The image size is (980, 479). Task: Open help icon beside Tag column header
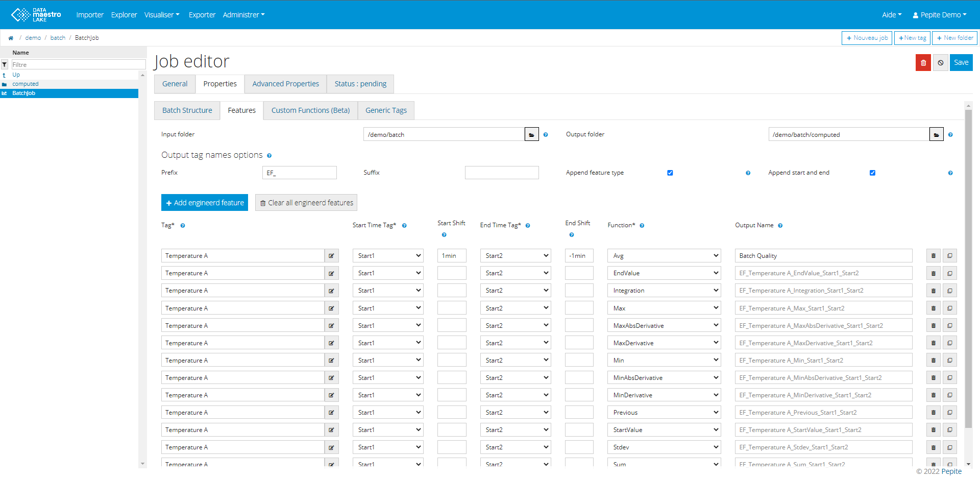[183, 226]
